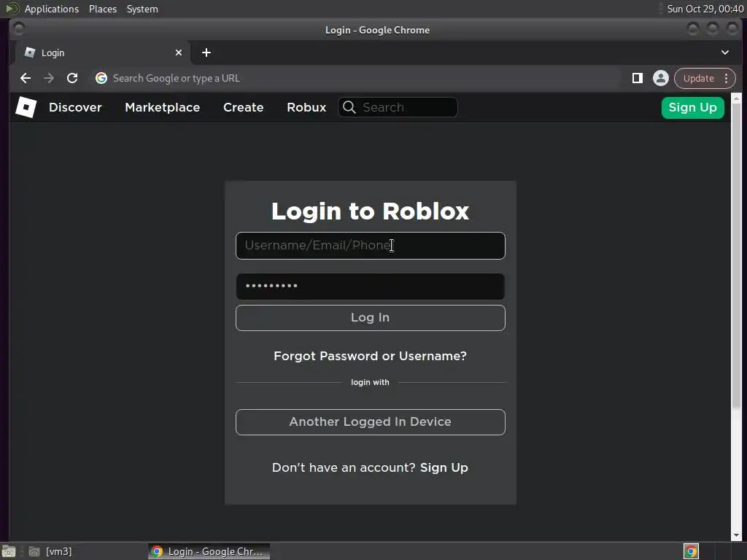Open Chrome three-dot menu

click(726, 78)
